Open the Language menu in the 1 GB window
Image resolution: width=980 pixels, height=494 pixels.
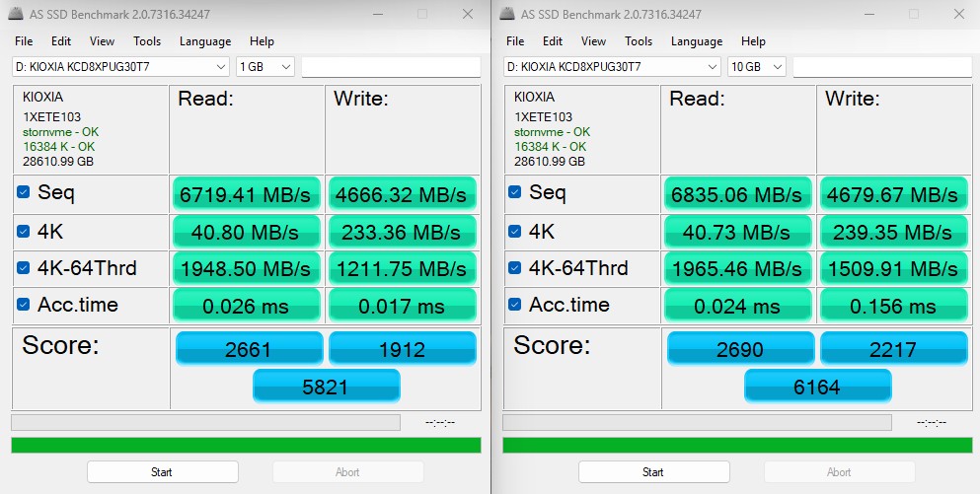[205, 41]
